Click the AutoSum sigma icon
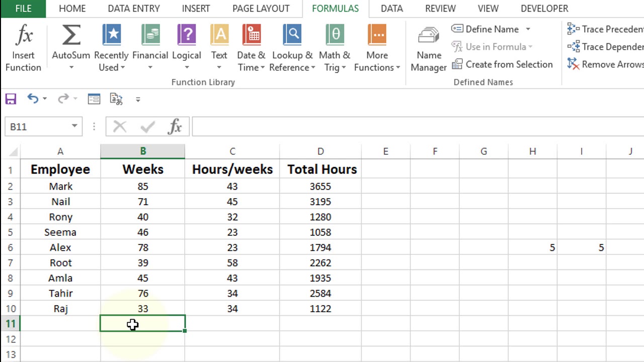This screenshot has width=644, height=362. [x=71, y=35]
